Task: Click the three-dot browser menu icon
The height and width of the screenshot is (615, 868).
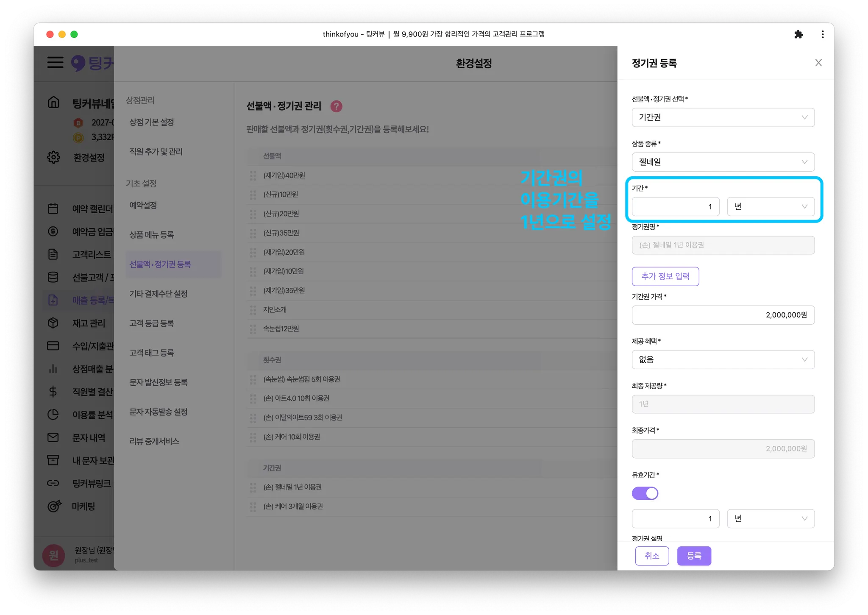Action: [822, 34]
